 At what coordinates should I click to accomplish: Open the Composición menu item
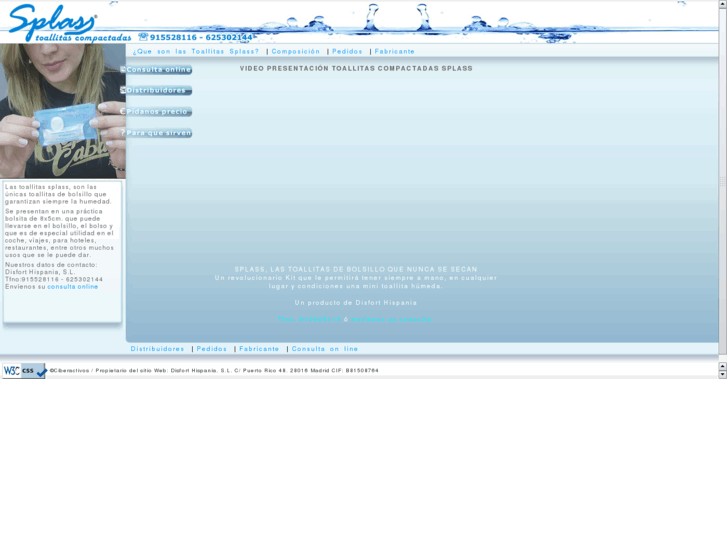(296, 51)
